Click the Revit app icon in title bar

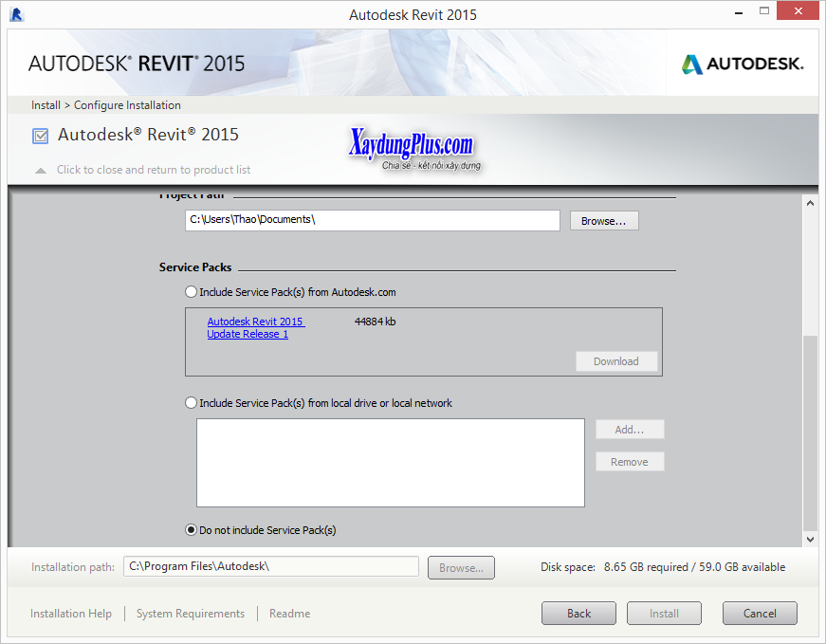(16, 14)
